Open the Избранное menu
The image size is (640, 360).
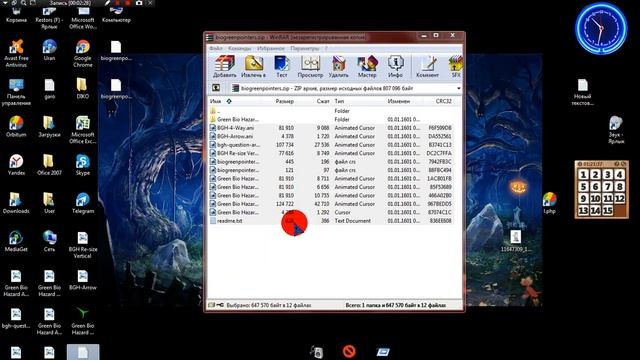coord(271,48)
